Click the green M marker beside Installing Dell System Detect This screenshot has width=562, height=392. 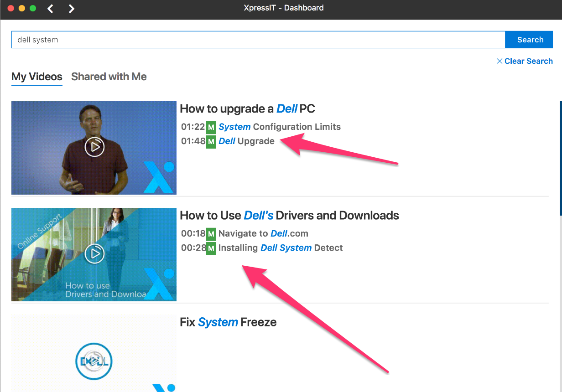tap(211, 248)
